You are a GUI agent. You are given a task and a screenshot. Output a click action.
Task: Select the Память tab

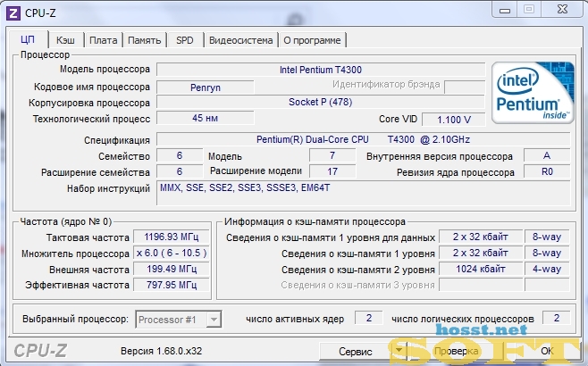(x=145, y=40)
